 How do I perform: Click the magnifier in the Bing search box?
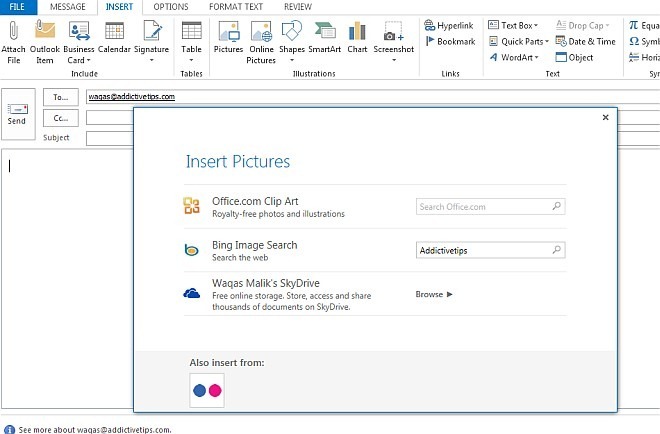click(556, 250)
